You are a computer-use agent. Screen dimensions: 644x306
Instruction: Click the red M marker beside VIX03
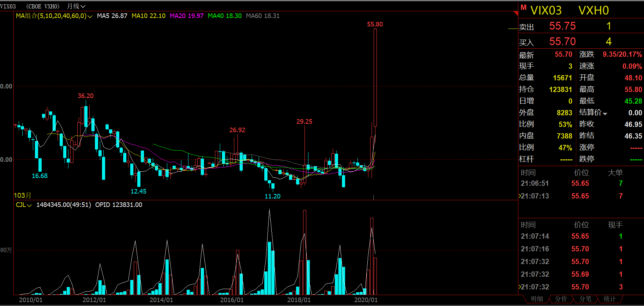(x=523, y=7)
